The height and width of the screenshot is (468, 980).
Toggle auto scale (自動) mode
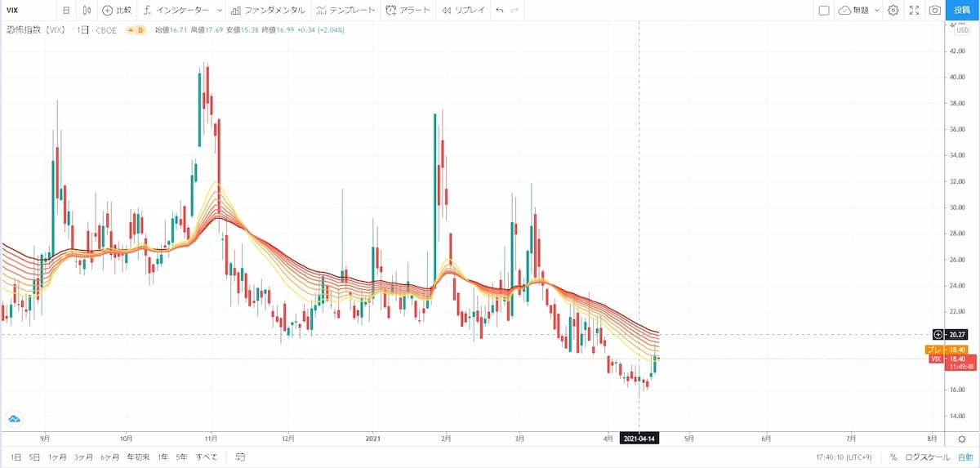(964, 457)
